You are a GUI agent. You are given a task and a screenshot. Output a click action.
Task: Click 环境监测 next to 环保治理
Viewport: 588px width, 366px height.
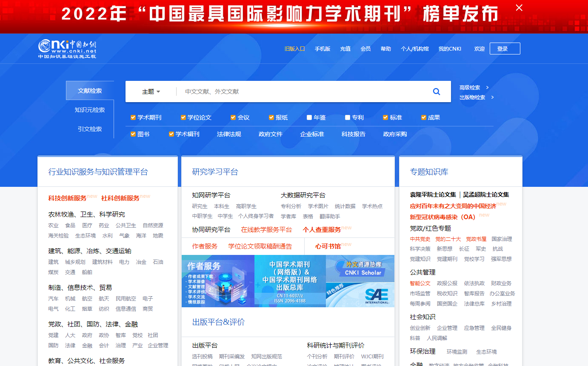pyautogui.click(x=457, y=352)
